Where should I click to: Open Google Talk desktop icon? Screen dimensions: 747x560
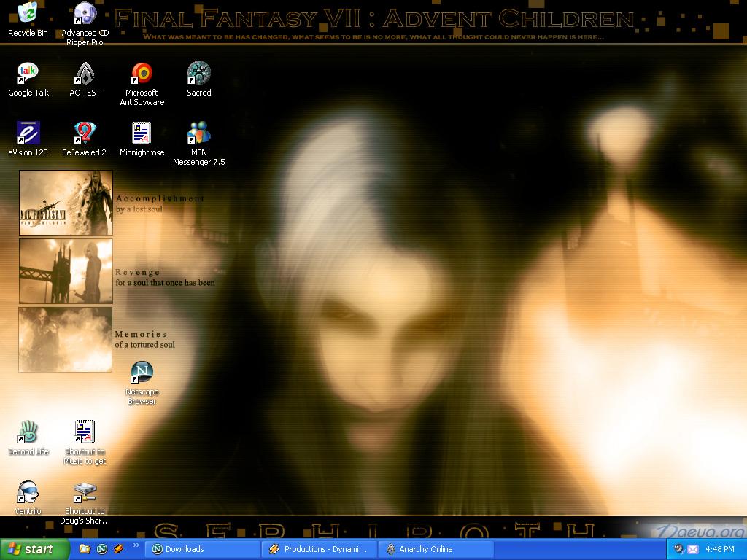(28, 73)
